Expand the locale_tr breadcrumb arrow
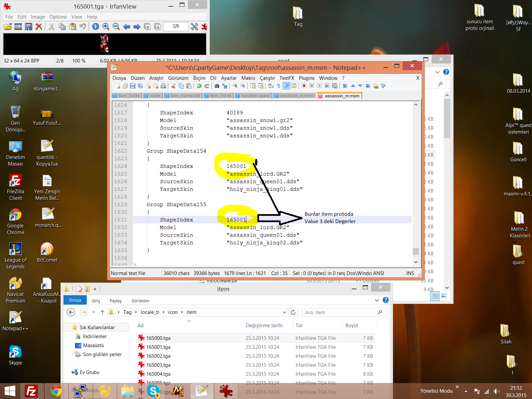 (x=164, y=312)
